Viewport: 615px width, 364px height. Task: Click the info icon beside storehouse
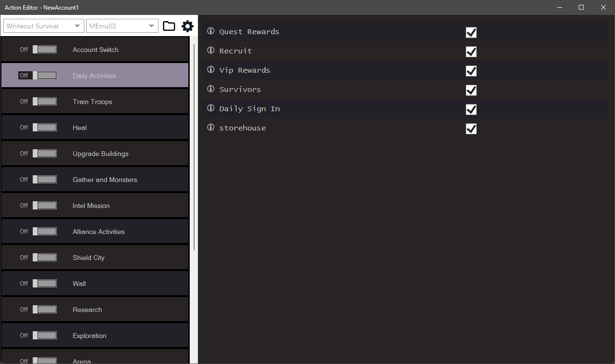click(210, 128)
